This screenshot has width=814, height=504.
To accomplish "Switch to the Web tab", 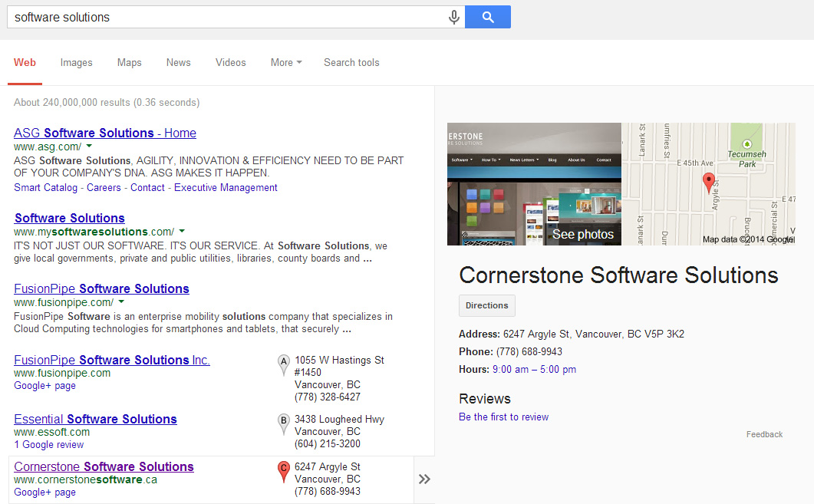I will (25, 62).
